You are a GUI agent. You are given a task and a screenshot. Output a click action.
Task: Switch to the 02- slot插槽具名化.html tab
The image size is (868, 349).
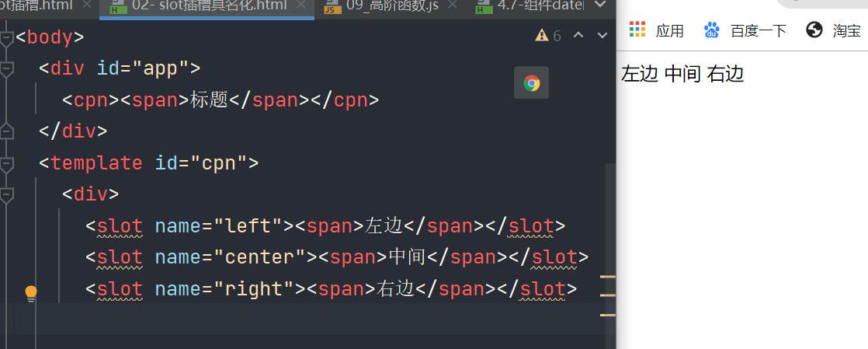pos(207,8)
